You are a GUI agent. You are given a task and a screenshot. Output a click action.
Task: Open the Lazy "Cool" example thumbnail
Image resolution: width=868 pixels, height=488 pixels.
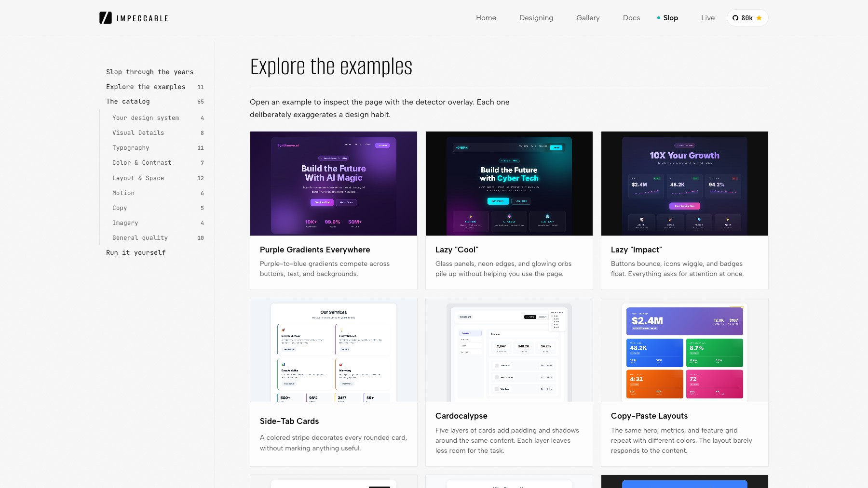click(x=509, y=184)
